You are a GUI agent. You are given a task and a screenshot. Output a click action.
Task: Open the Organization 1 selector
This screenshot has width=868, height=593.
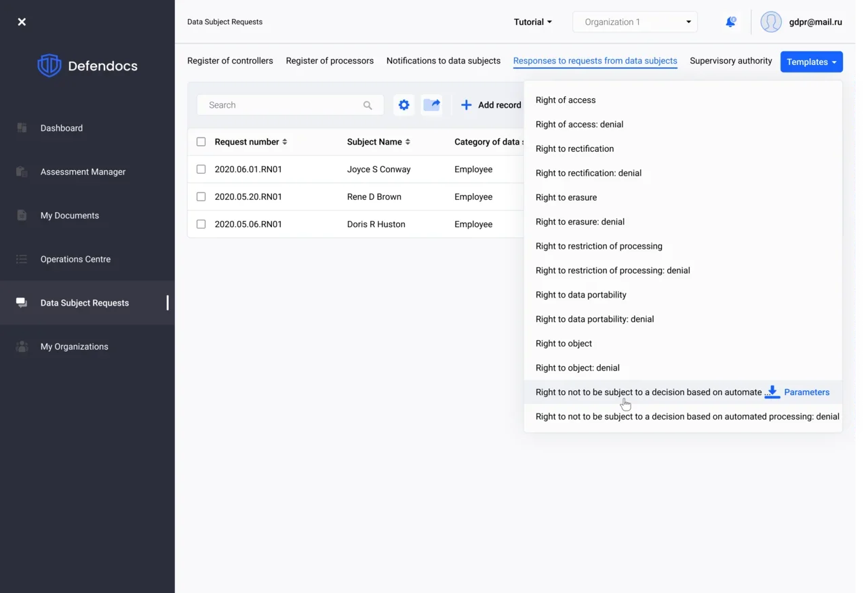tap(635, 22)
